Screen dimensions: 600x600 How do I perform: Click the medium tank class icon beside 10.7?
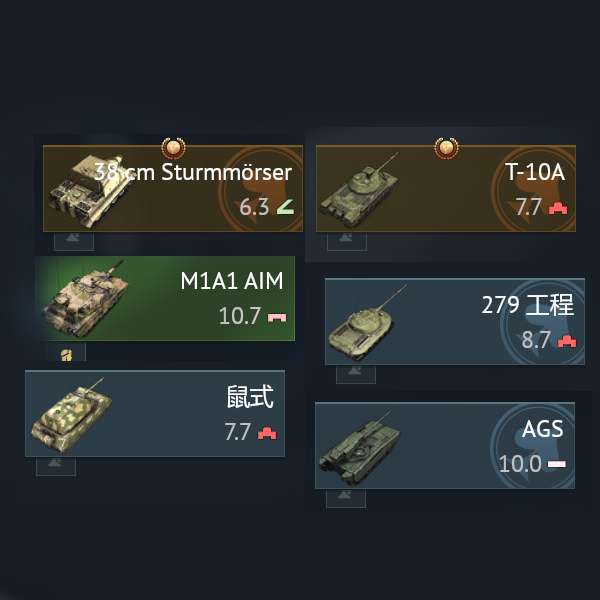[277, 317]
